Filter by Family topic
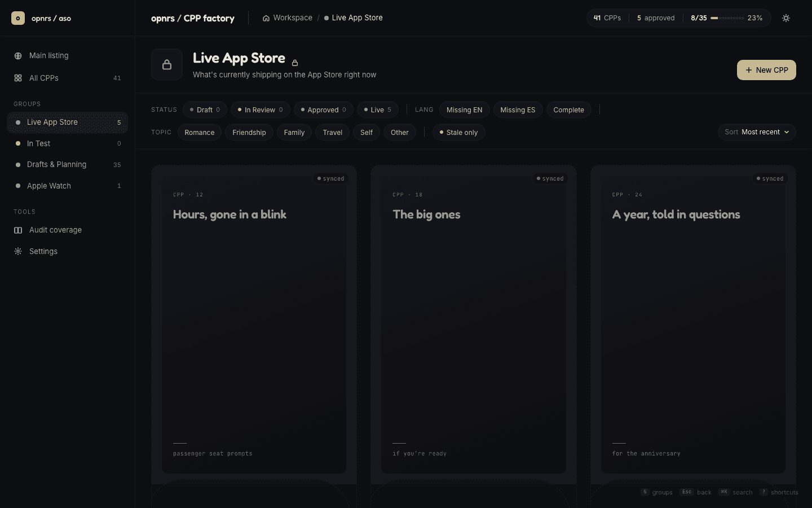This screenshot has height=508, width=812. pyautogui.click(x=294, y=132)
